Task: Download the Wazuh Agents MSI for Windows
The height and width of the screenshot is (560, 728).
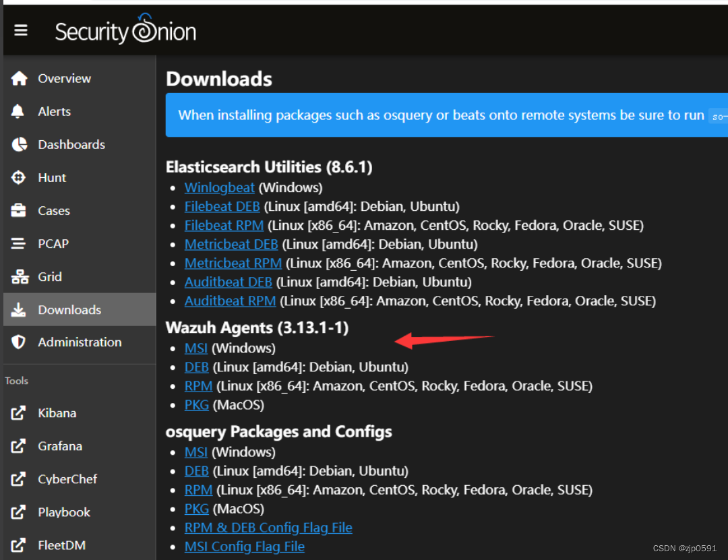Action: coord(196,348)
